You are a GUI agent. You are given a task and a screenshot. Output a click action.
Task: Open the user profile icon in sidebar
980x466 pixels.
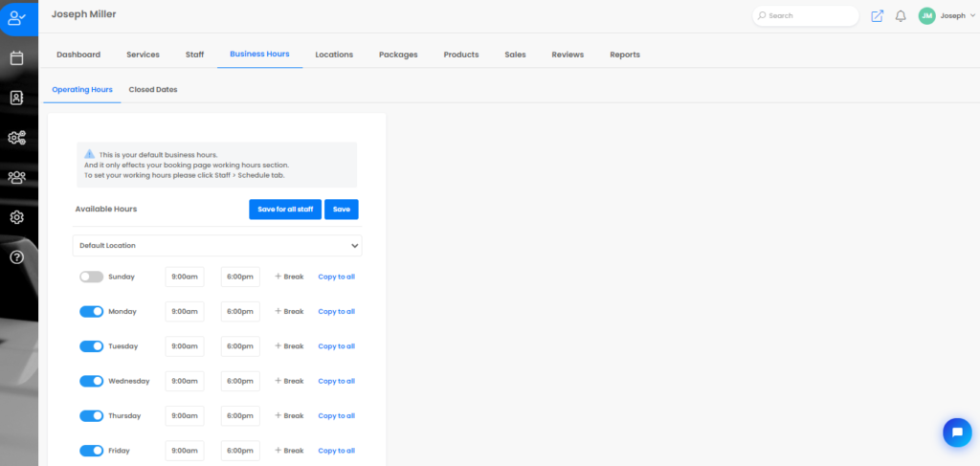tap(17, 18)
